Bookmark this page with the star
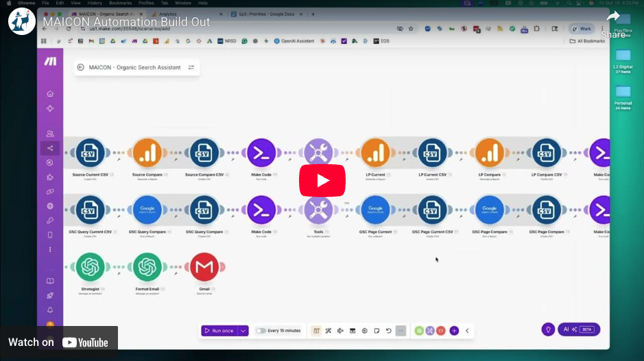The width and height of the screenshot is (644, 361). (x=411, y=29)
